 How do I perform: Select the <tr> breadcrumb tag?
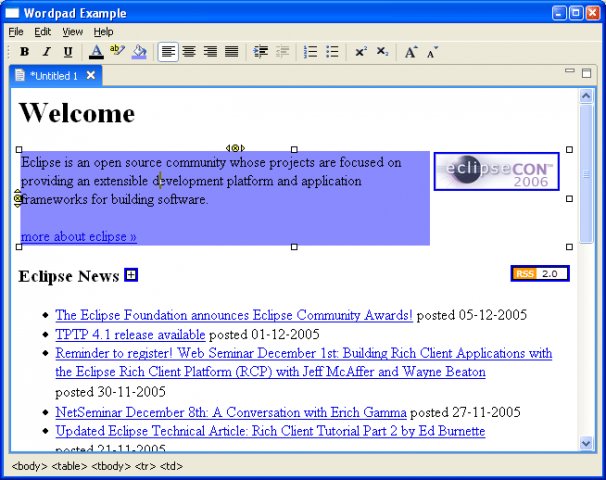point(145,466)
